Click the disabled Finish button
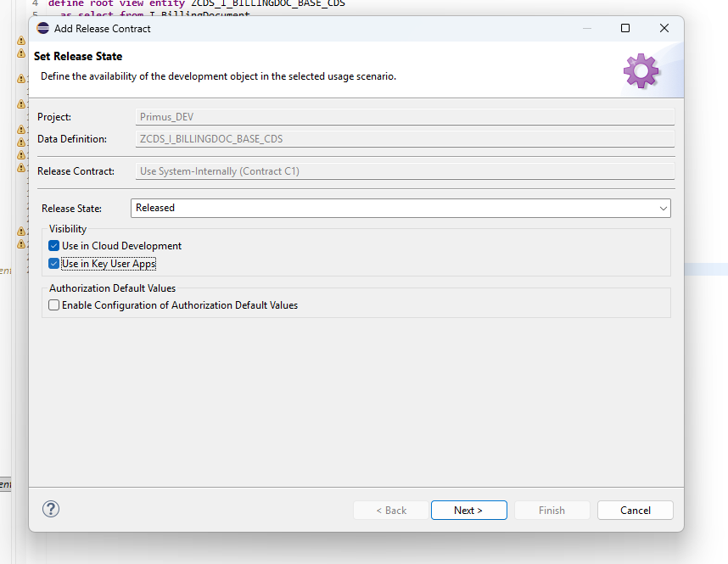The image size is (728, 564). coord(552,511)
